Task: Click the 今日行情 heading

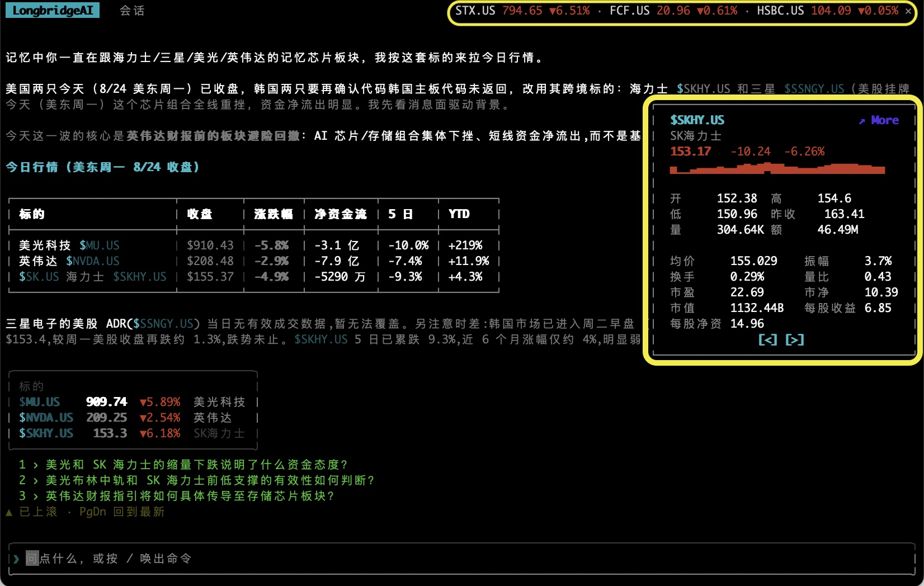Action: tap(102, 167)
